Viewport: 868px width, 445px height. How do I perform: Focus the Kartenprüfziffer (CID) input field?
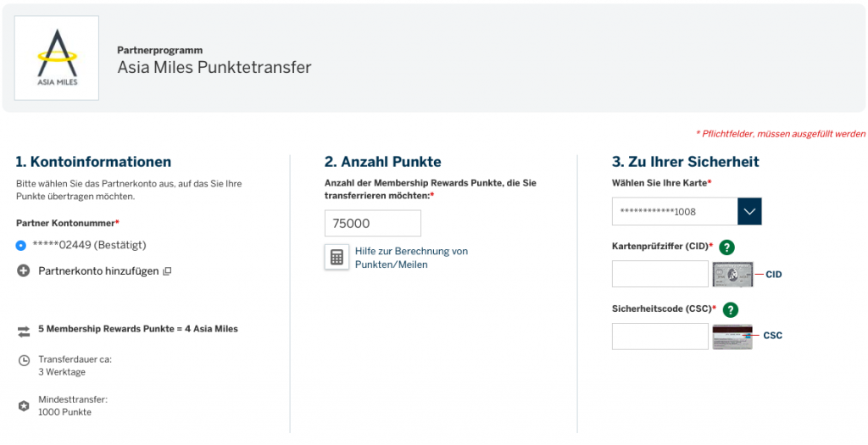[x=659, y=274]
